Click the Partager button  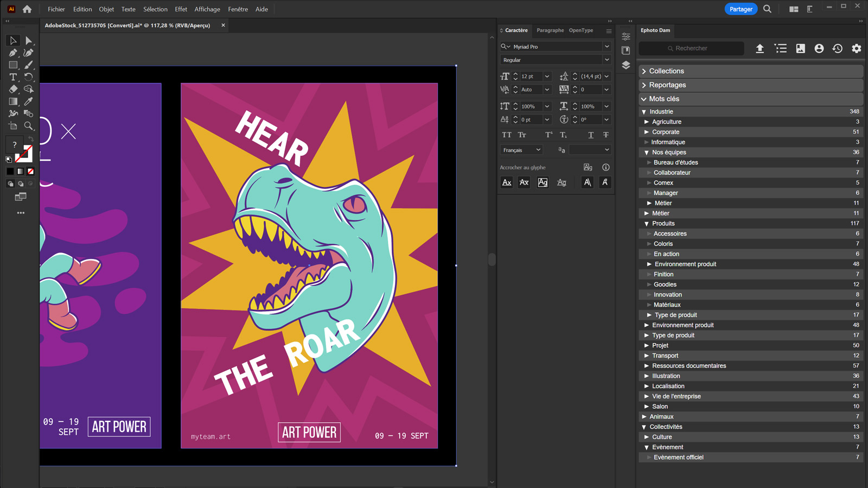pos(741,9)
